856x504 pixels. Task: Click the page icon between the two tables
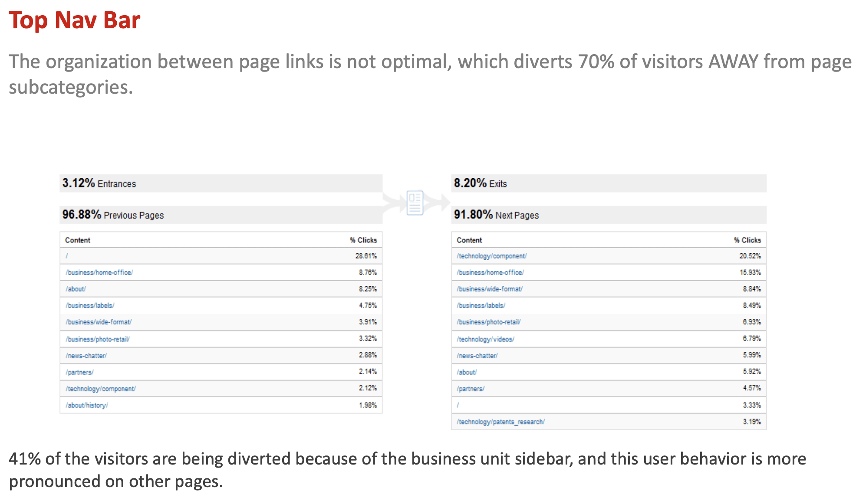click(x=415, y=203)
